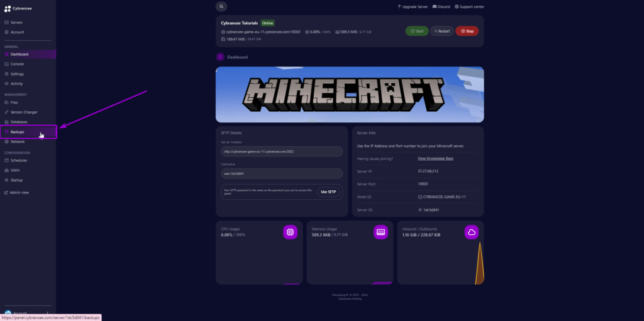The height and width of the screenshot is (321, 644).
Task: Click the Cybrancee Tutorials server name
Action: click(240, 23)
